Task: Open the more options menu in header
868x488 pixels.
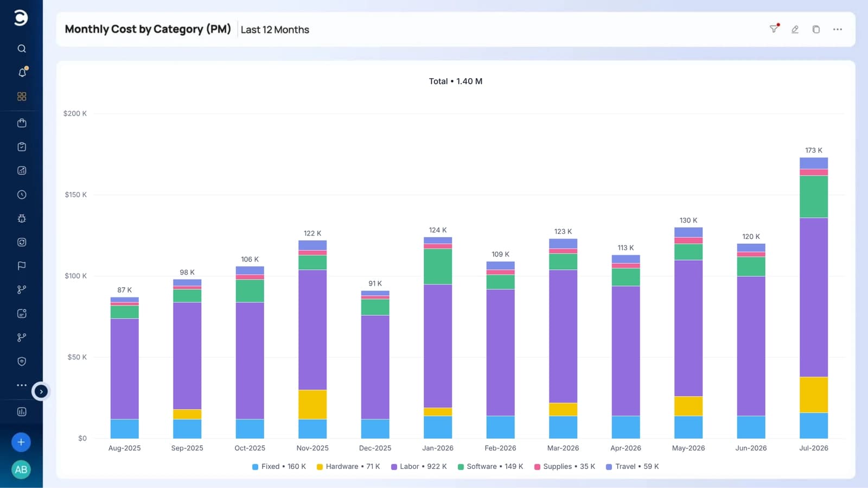Action: coord(838,29)
